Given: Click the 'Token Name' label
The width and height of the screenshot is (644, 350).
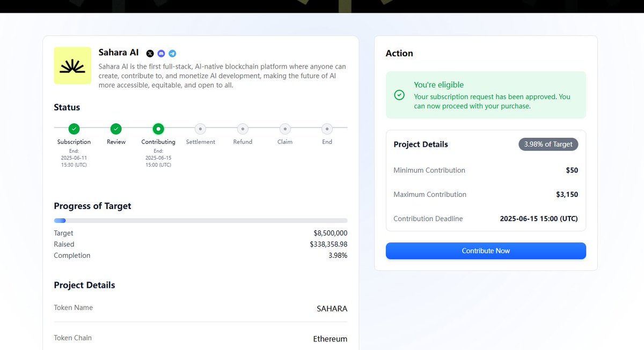Looking at the screenshot, I should click(x=73, y=308).
